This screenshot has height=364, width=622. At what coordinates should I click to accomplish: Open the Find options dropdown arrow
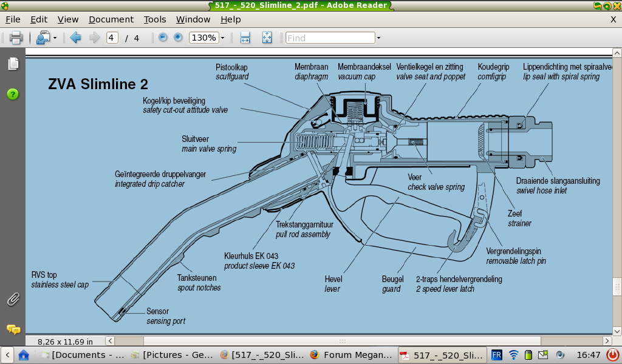point(378,38)
